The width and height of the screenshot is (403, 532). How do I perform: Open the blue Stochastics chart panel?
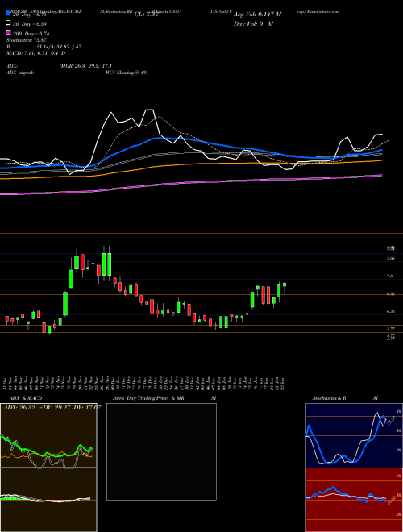click(x=354, y=435)
